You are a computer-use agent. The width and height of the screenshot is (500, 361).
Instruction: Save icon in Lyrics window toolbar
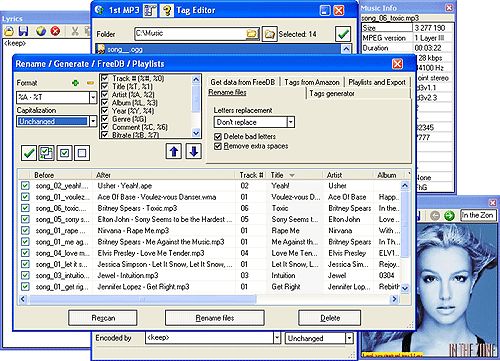[23, 31]
